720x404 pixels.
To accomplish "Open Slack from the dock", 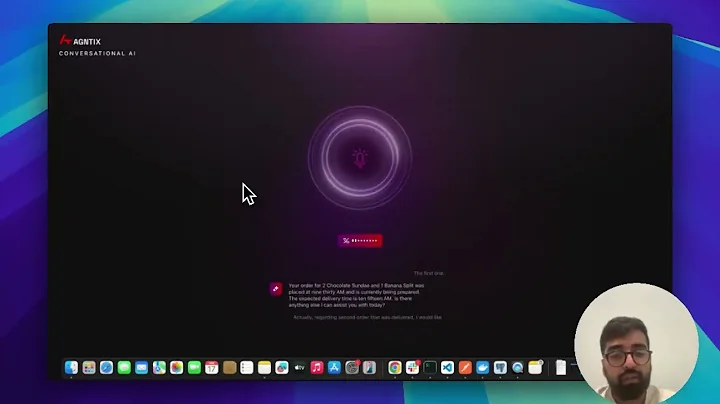I will (x=412, y=367).
